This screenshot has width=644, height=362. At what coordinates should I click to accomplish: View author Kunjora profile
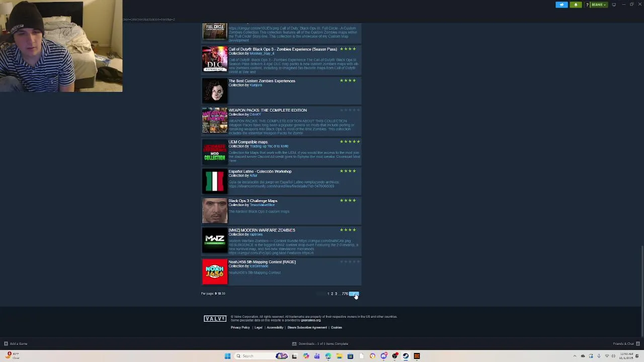[x=256, y=85]
